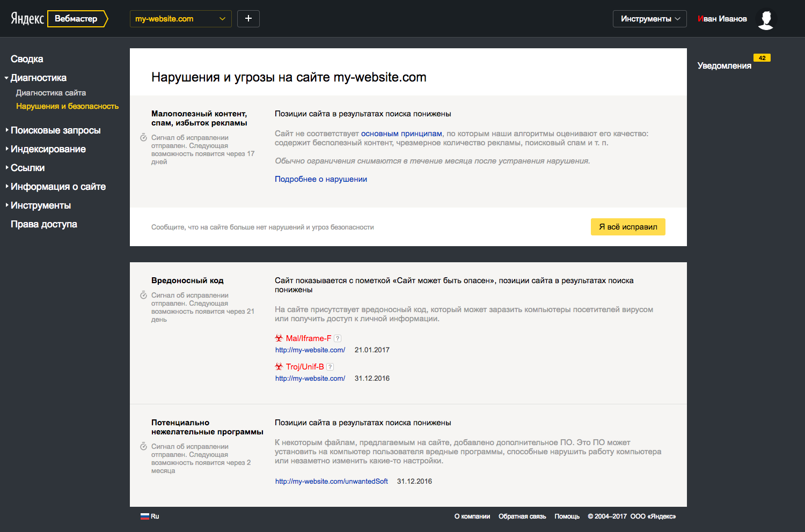Click the date 31.12.2016 beside unwantedSoft link
This screenshot has height=532, width=805.
point(414,482)
